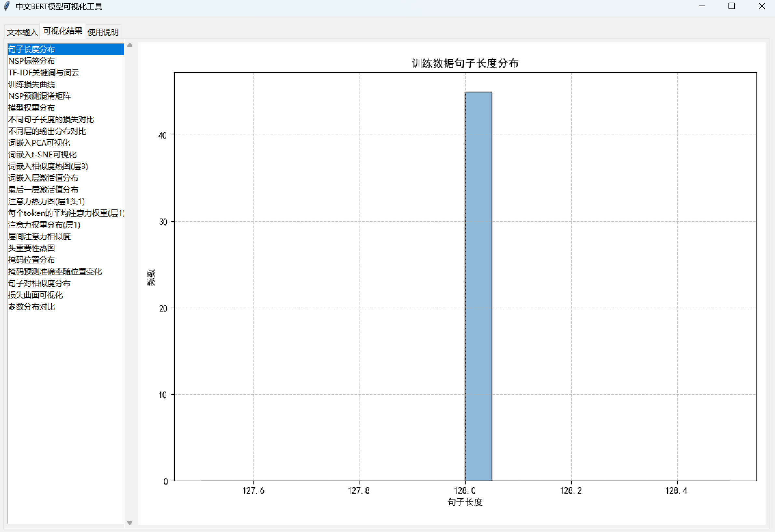
Task: Open 注意力热力图(层1头1) item
Action: point(46,201)
